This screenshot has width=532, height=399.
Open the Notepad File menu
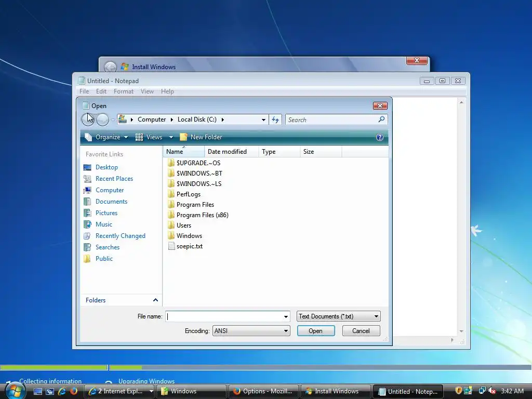click(84, 91)
